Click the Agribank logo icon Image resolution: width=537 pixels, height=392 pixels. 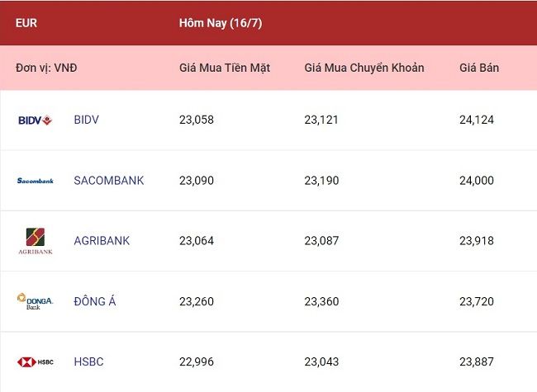[x=36, y=241]
